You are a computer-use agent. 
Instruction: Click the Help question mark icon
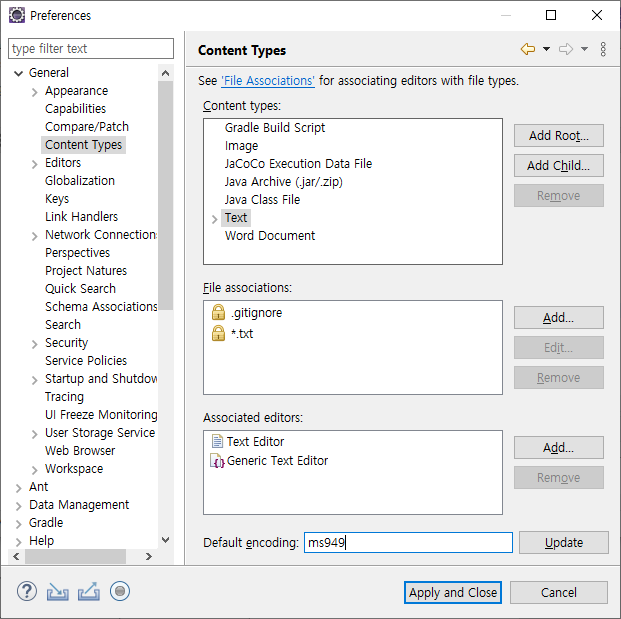pyautogui.click(x=27, y=591)
